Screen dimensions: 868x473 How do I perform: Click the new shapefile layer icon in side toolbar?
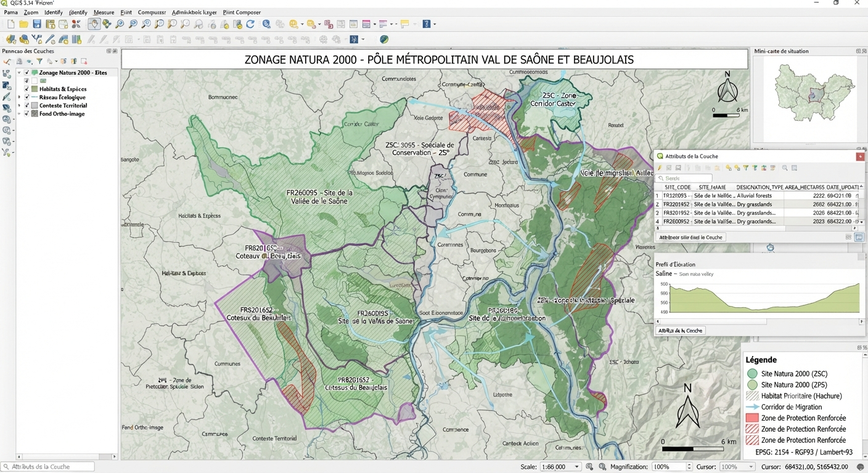tap(7, 74)
